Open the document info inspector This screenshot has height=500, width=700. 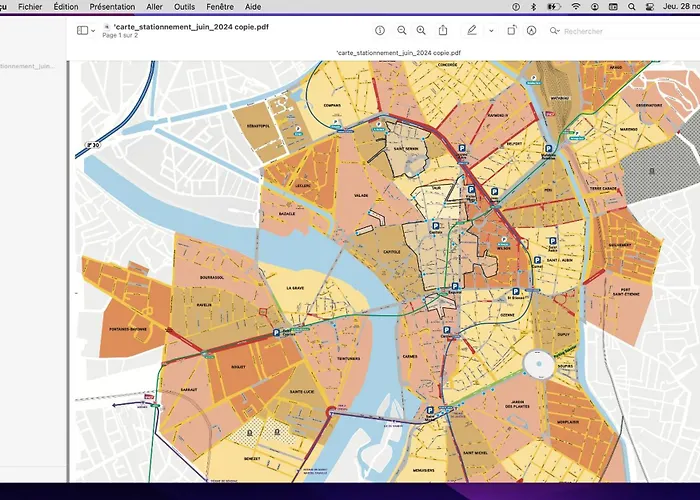tap(380, 31)
